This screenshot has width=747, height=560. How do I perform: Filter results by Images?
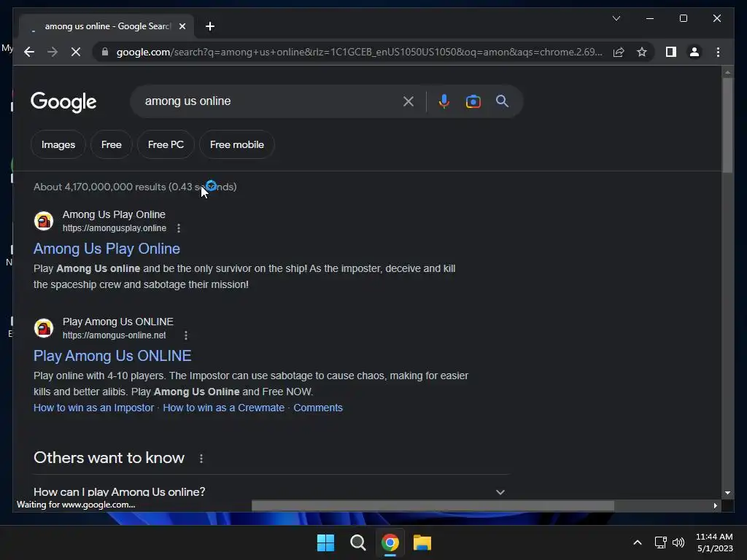click(x=58, y=144)
